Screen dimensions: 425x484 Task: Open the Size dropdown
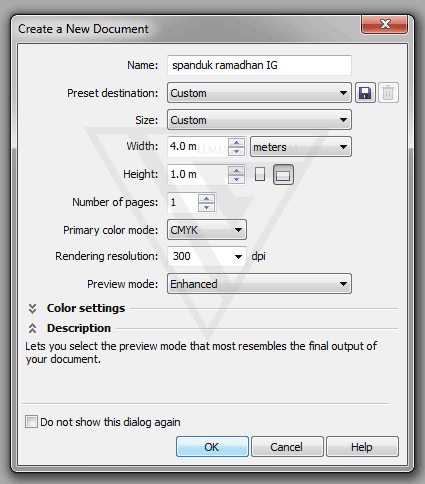click(259, 120)
